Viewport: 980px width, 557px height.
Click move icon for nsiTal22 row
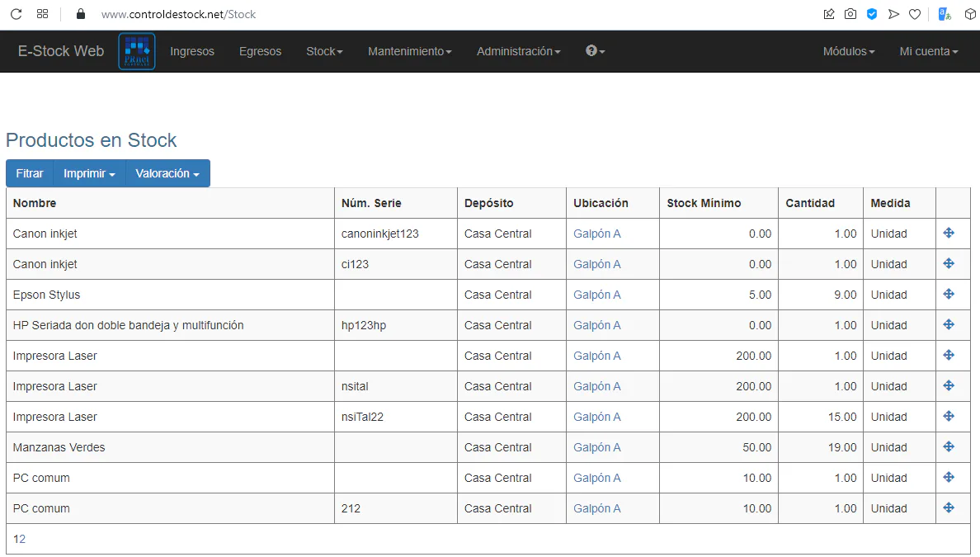949,417
